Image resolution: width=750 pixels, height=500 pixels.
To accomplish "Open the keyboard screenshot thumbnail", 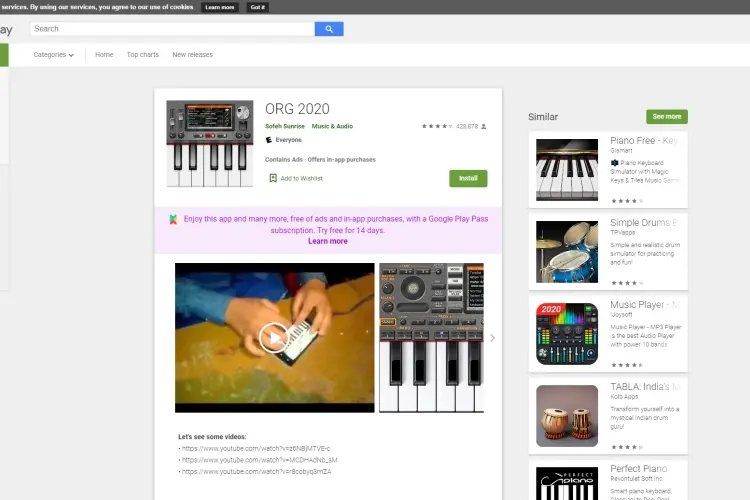I will click(431, 338).
